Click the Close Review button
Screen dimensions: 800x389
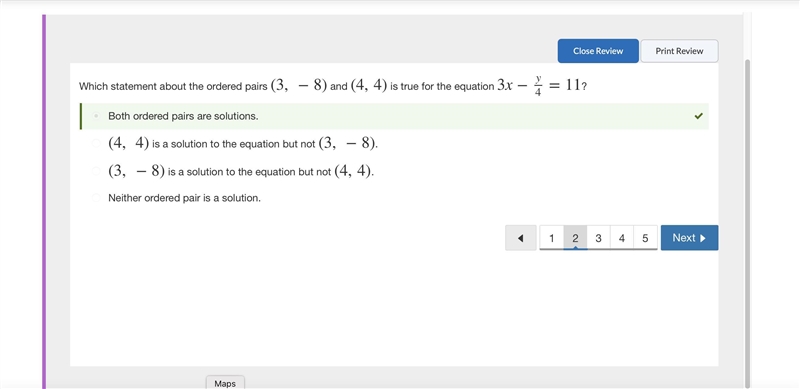pyautogui.click(x=598, y=51)
